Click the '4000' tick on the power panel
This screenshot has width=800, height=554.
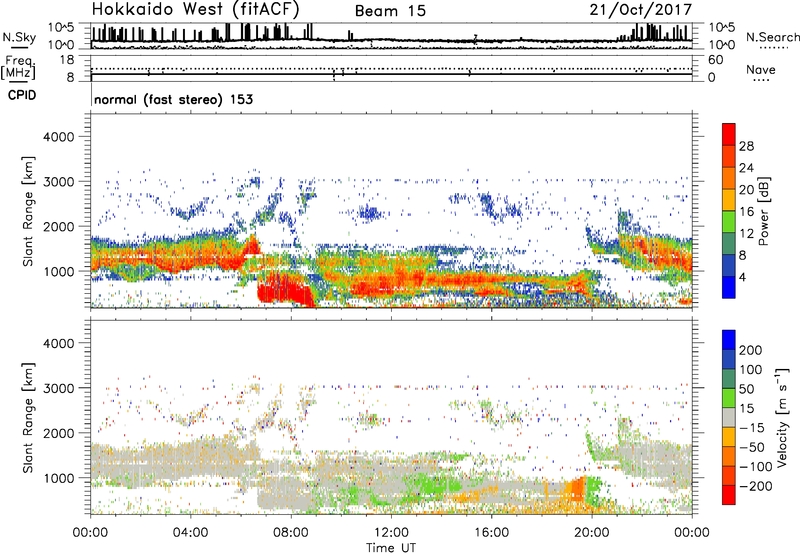click(x=58, y=137)
